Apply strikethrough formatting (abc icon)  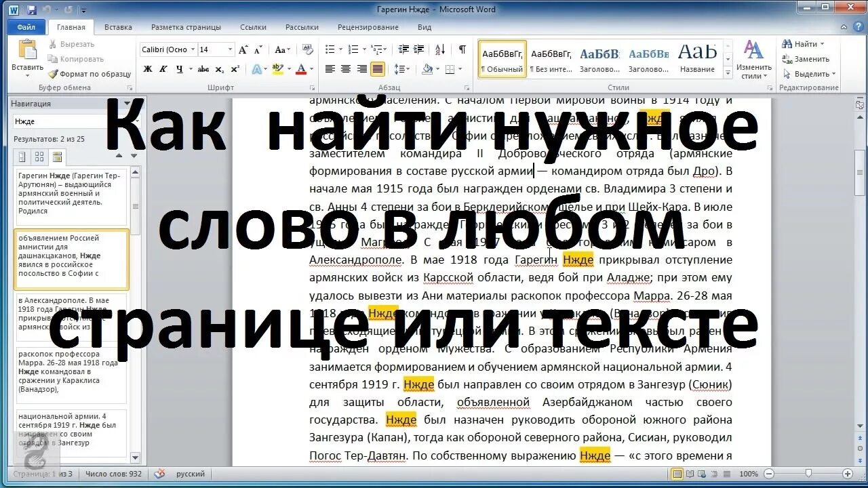(203, 69)
